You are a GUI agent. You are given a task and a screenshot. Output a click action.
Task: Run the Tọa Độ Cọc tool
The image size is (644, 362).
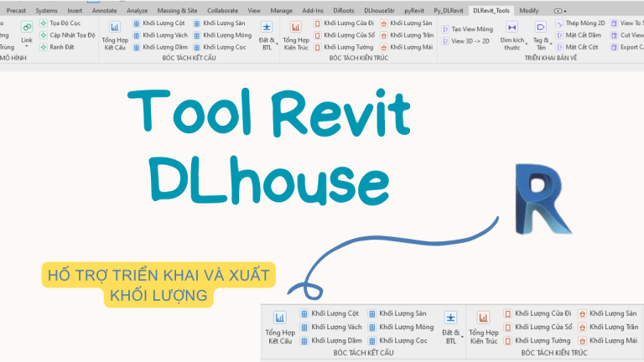pos(60,23)
